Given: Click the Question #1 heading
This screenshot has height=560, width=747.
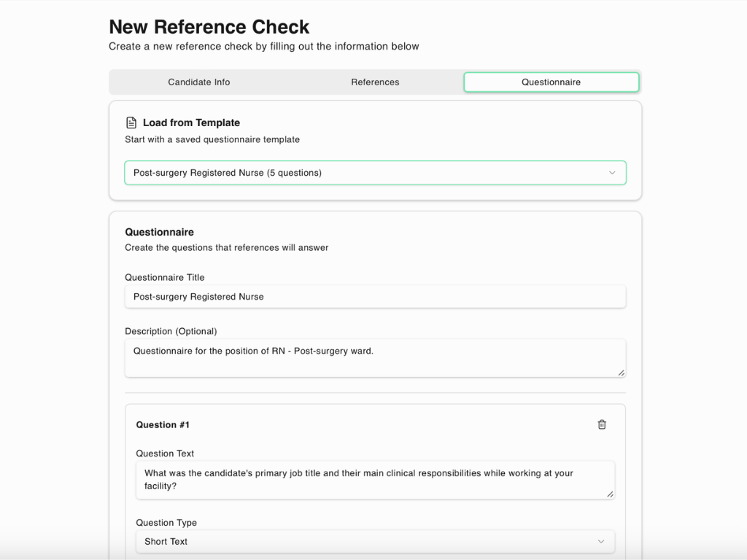Looking at the screenshot, I should [x=163, y=424].
